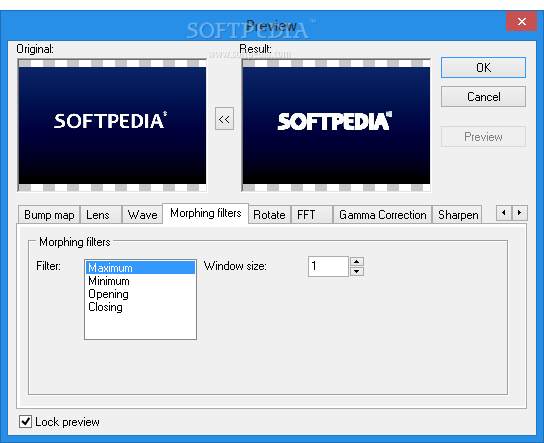The image size is (544, 443).
Task: Open the Lens tab
Action: pos(101,215)
